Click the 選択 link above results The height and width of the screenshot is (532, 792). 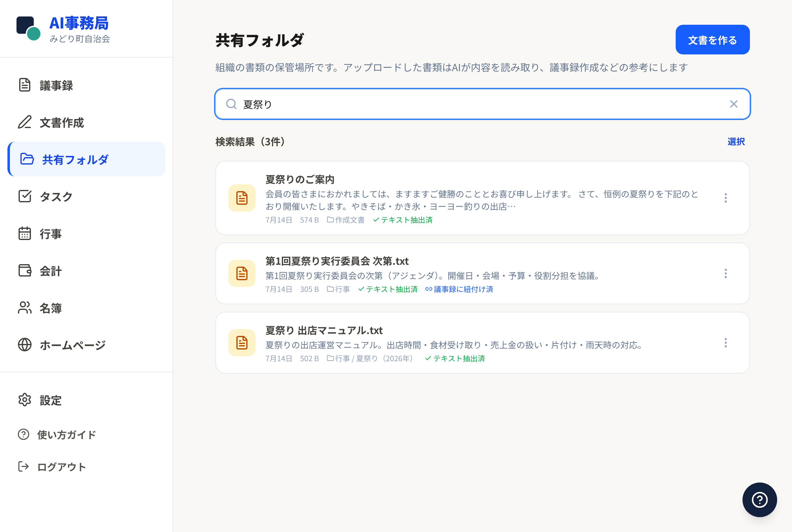click(736, 141)
